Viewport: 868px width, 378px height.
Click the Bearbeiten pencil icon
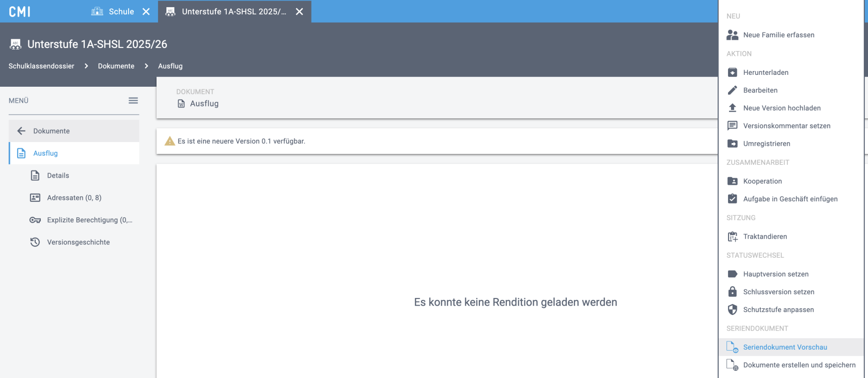(732, 90)
